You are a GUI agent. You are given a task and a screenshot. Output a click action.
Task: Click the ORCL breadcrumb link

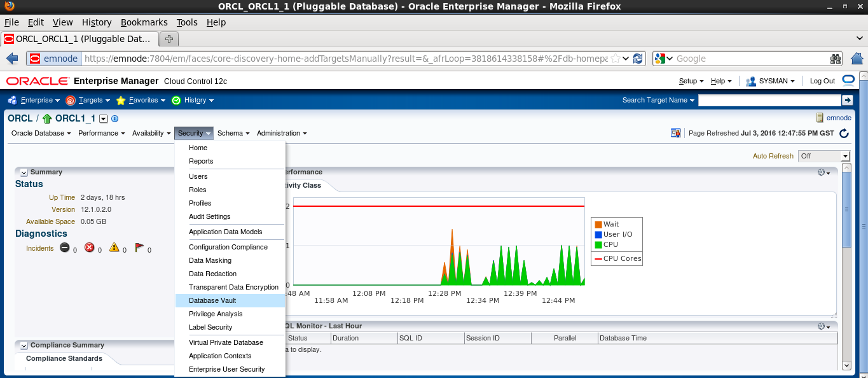click(20, 118)
